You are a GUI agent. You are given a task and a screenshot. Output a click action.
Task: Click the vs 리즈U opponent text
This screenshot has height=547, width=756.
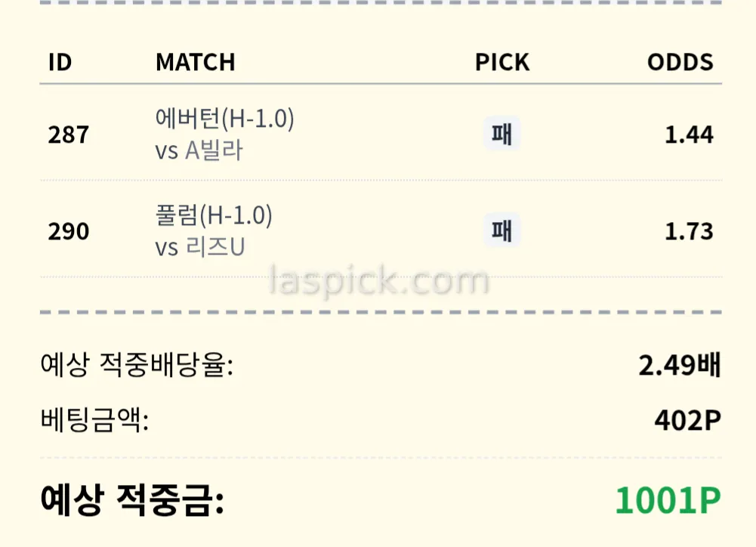click(200, 248)
